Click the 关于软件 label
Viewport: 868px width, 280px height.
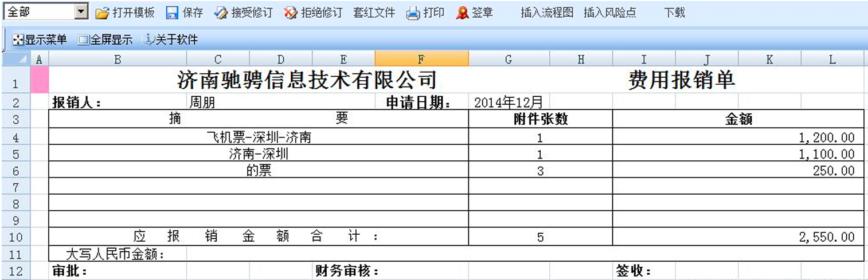click(x=177, y=40)
